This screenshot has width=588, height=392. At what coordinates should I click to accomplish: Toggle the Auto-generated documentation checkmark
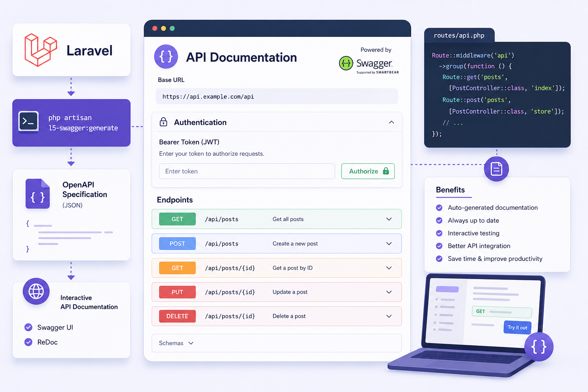pos(439,207)
